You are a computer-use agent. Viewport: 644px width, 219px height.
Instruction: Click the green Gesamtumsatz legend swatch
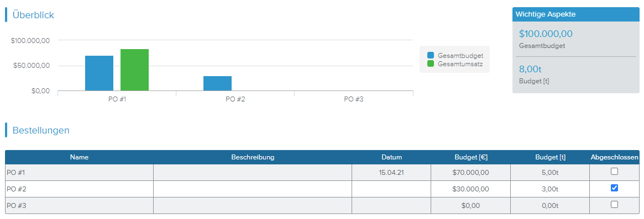pos(431,63)
